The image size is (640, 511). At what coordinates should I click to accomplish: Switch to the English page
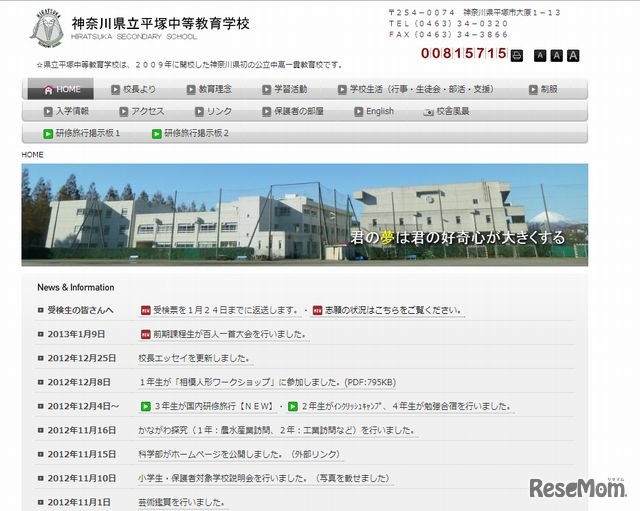(x=374, y=111)
